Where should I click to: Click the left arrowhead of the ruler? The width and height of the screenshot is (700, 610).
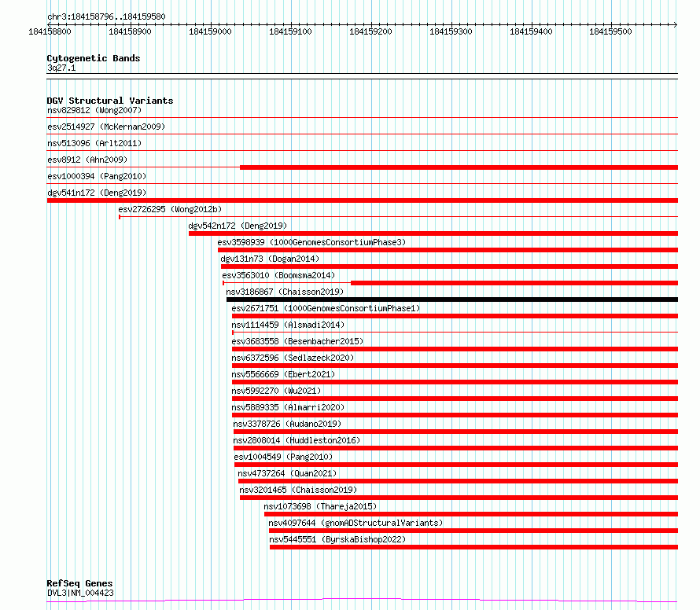49,24
